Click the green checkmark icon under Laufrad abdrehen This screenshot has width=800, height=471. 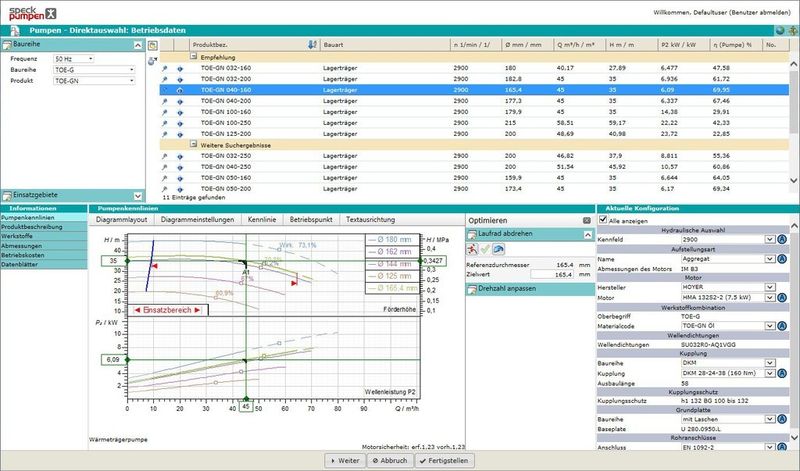(x=485, y=249)
